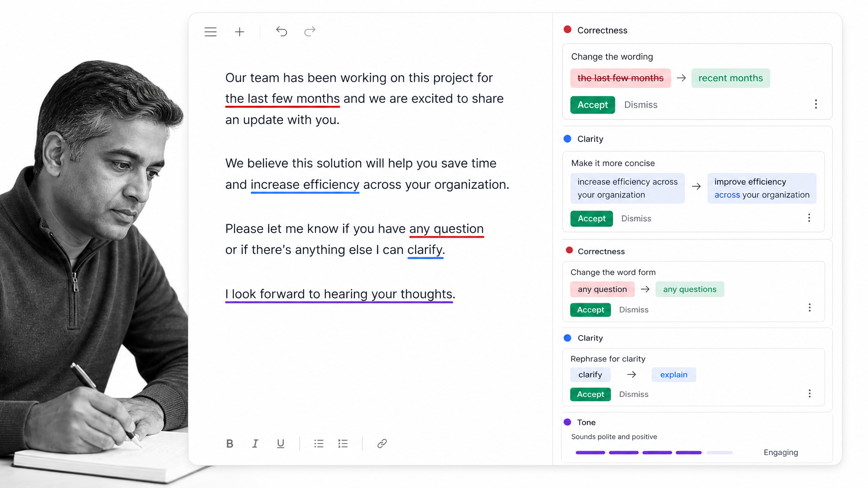The width and height of the screenshot is (868, 488).
Task: Open more options for improve efficiency suggestion
Action: point(809,218)
